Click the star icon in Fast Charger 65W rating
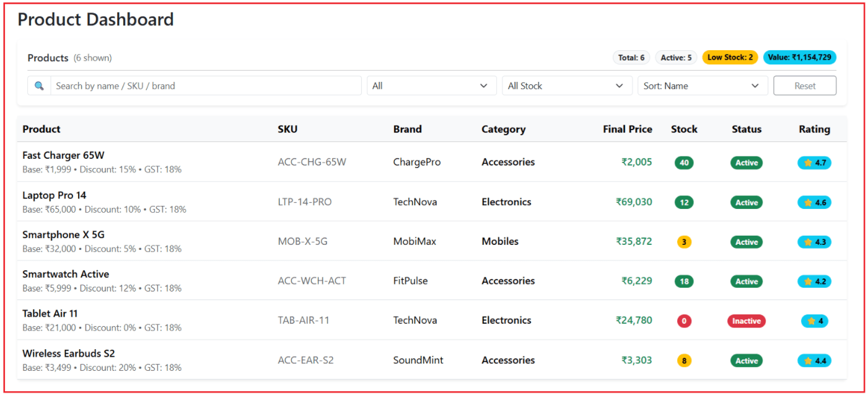 click(808, 163)
